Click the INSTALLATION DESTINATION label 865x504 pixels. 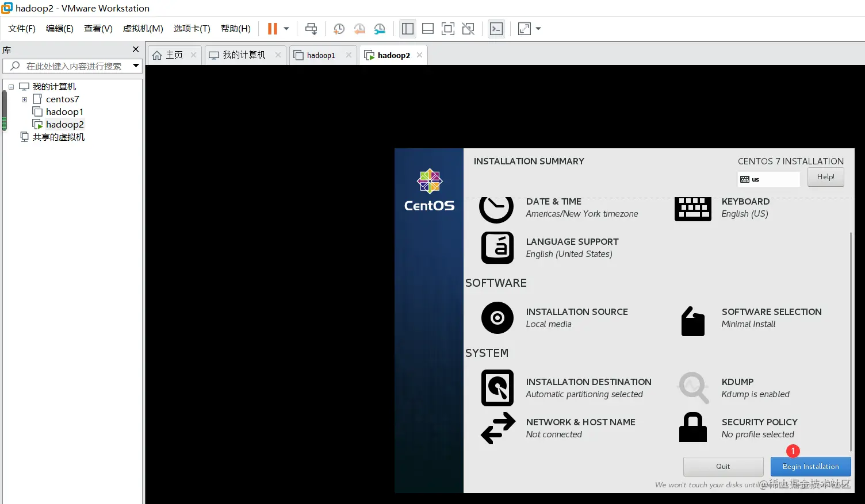tap(588, 382)
